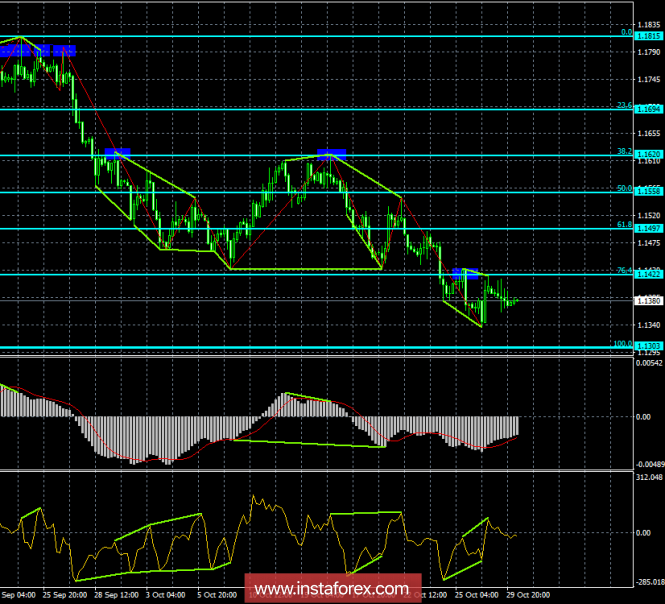Click the -285.018 oscillator scale value

pos(646,580)
